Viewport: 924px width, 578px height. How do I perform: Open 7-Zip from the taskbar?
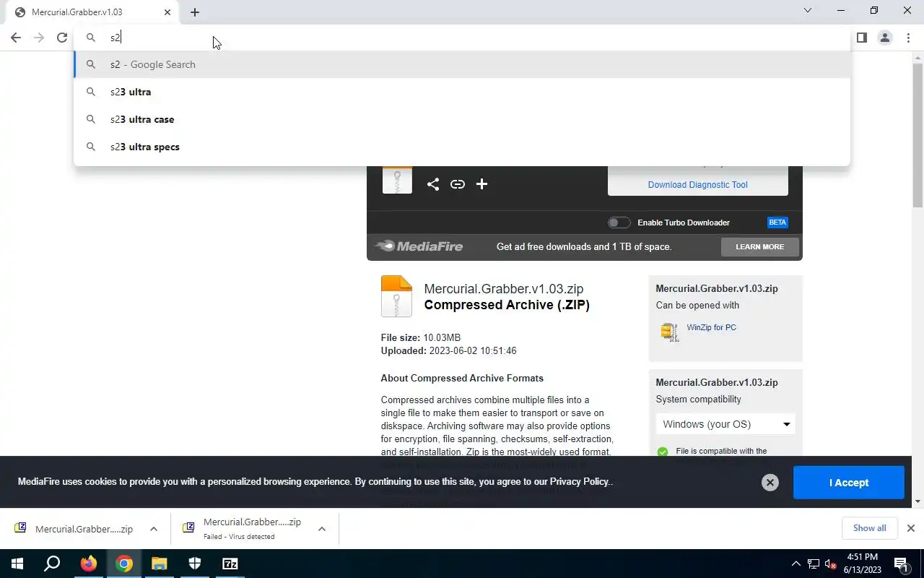pyautogui.click(x=230, y=564)
